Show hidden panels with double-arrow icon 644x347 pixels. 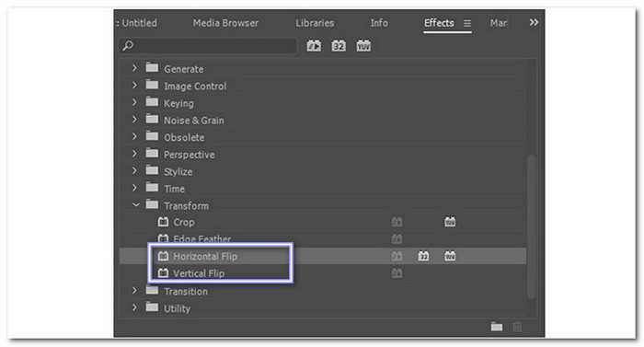tap(534, 22)
